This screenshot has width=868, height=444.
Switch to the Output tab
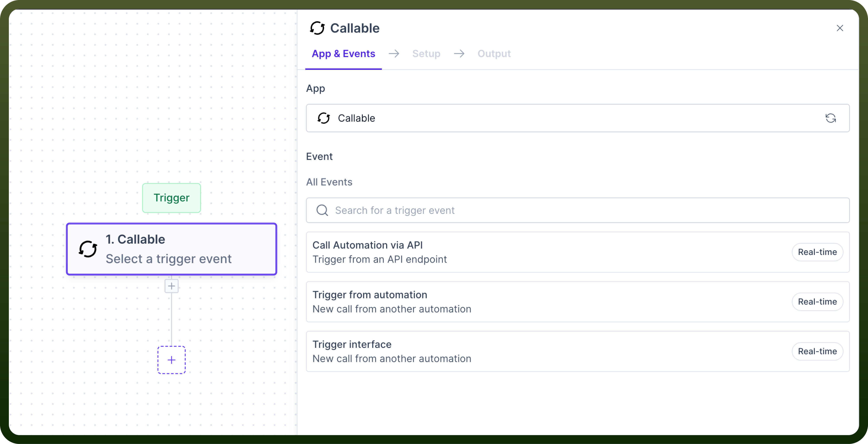pos(494,54)
